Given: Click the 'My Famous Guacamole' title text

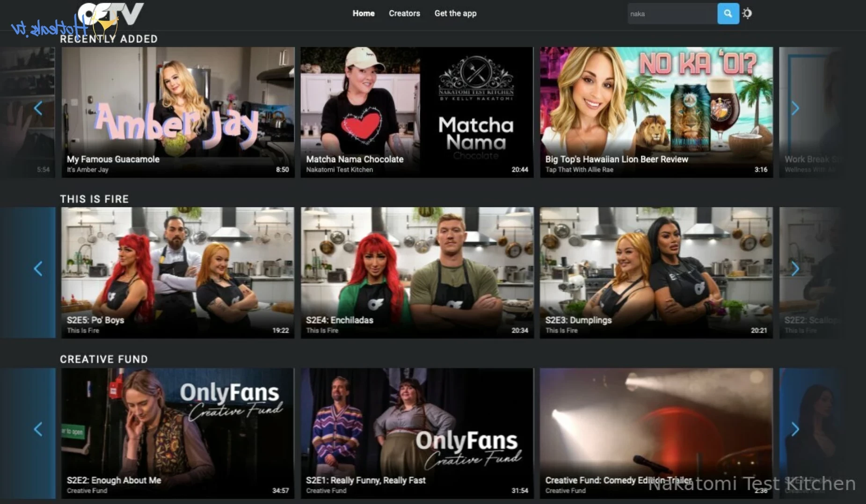Looking at the screenshot, I should tap(113, 159).
